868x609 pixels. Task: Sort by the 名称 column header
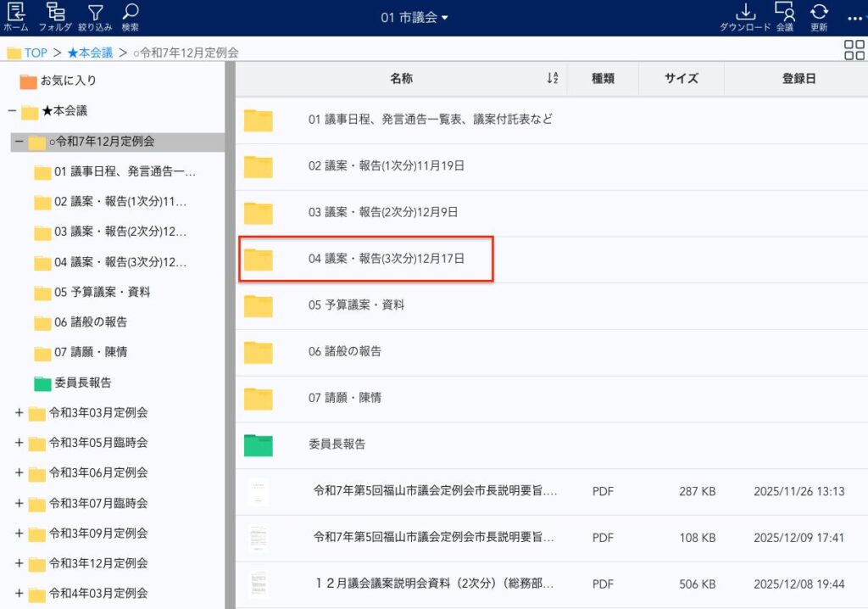pos(401,78)
